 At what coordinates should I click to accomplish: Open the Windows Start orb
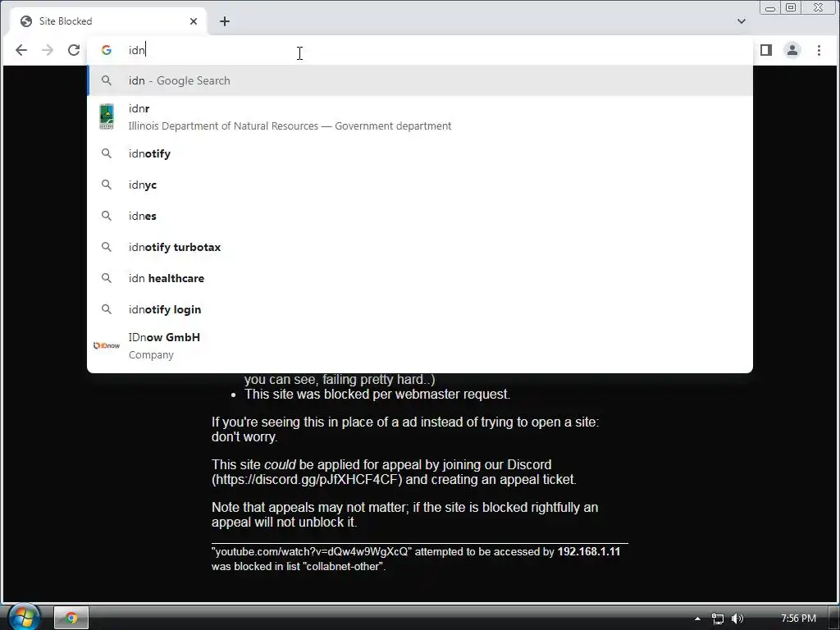pyautogui.click(x=24, y=617)
